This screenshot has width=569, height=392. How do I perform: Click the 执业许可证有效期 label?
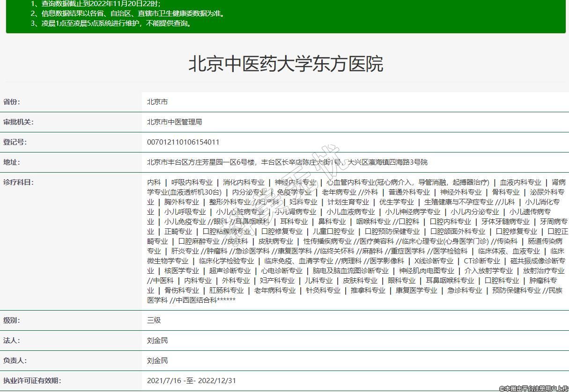[x=32, y=381]
